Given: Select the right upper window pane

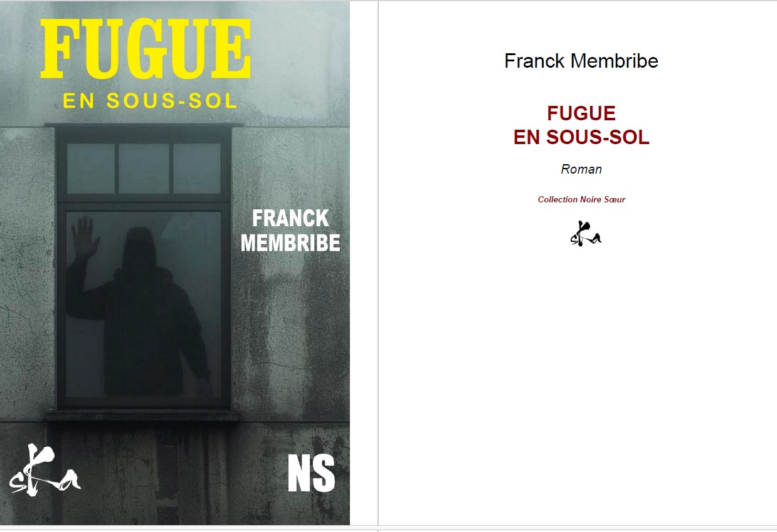Looking at the screenshot, I should click(x=197, y=168).
